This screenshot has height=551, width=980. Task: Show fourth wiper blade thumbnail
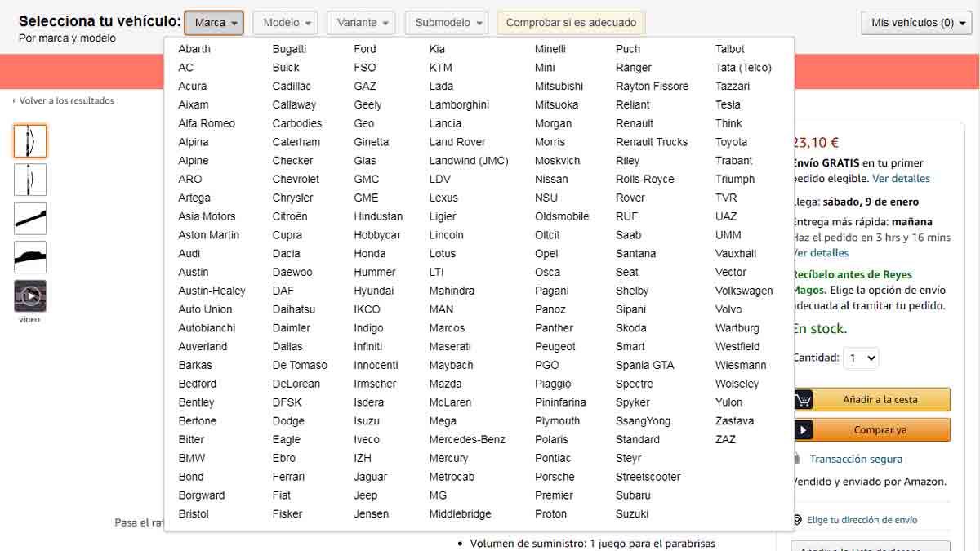[30, 257]
